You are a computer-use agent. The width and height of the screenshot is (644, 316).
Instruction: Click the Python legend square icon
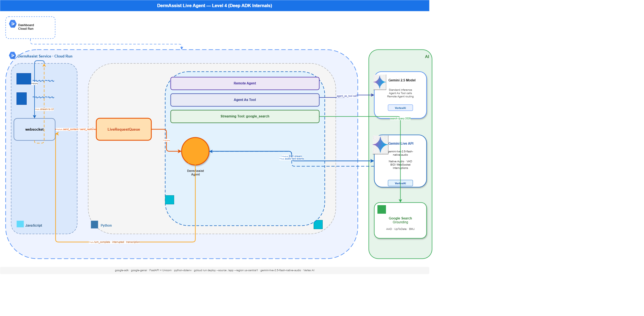pyautogui.click(x=94, y=224)
